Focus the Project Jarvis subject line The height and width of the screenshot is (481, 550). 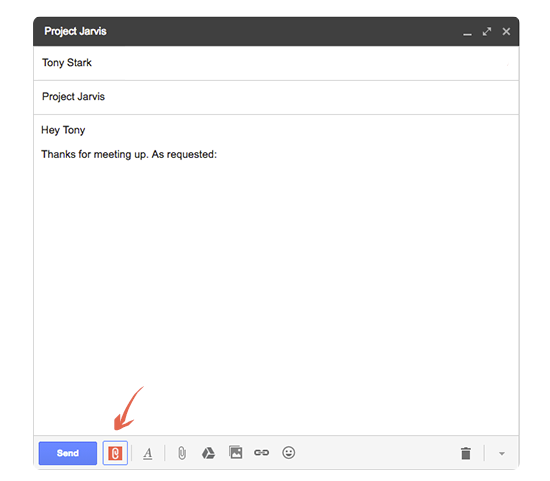276,97
